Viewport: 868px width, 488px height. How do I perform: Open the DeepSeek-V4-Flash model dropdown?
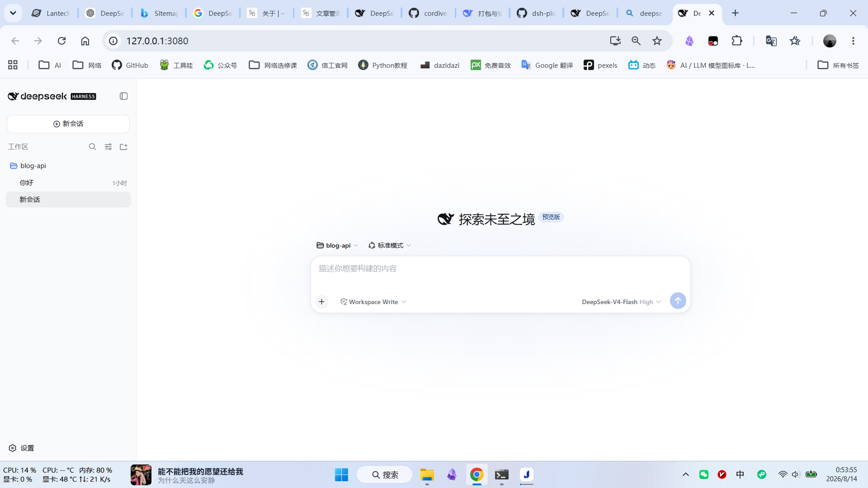[621, 302]
